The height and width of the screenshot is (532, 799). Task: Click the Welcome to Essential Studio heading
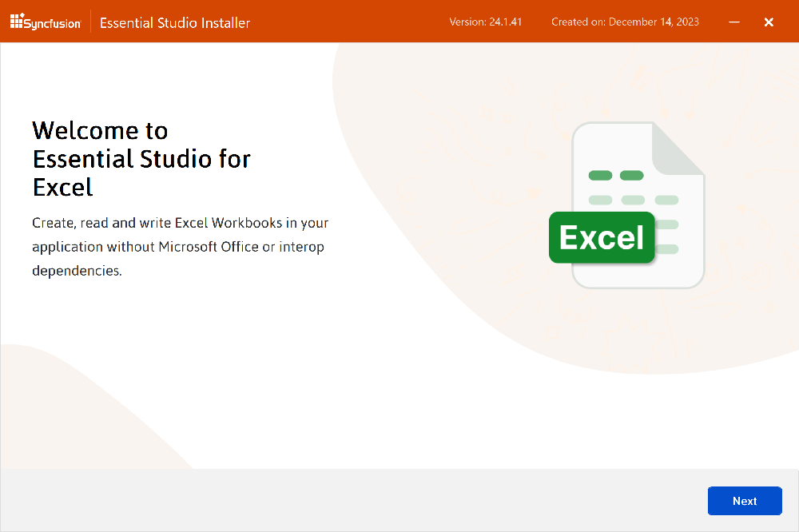pos(141,145)
